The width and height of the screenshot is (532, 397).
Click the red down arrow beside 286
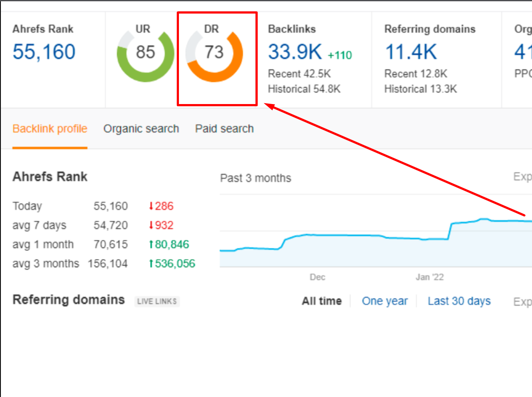click(150, 206)
